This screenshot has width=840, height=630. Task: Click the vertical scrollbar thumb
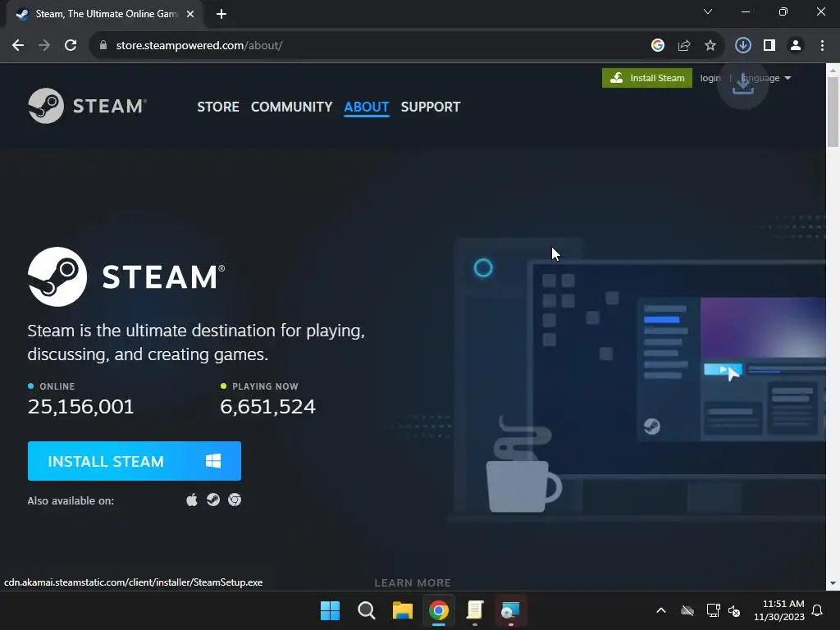[833, 111]
